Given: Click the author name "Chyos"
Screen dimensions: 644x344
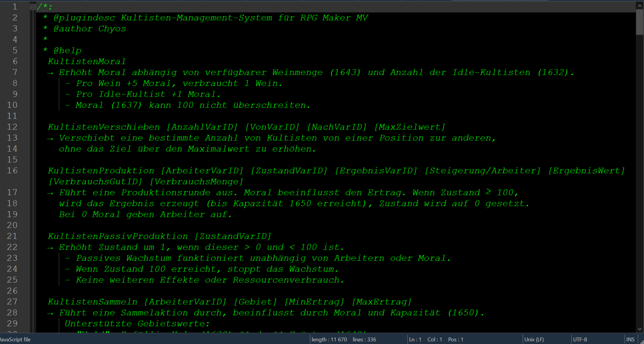Looking at the screenshot, I should (112, 29).
